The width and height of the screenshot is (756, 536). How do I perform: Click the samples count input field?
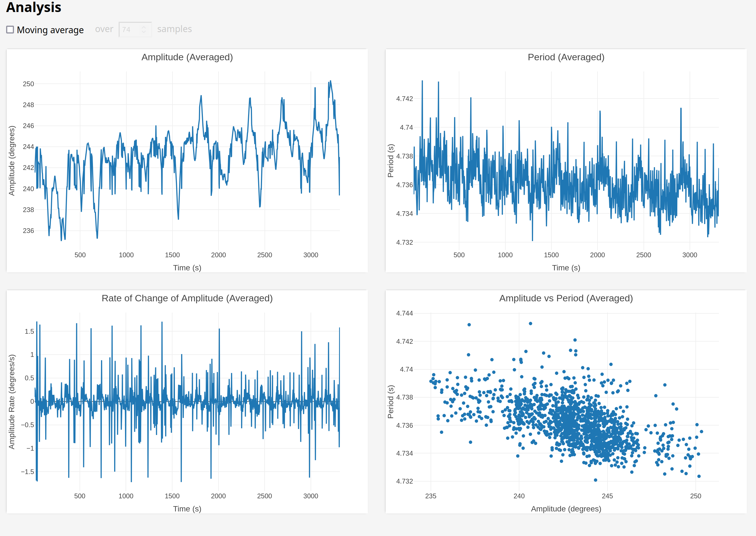click(131, 30)
